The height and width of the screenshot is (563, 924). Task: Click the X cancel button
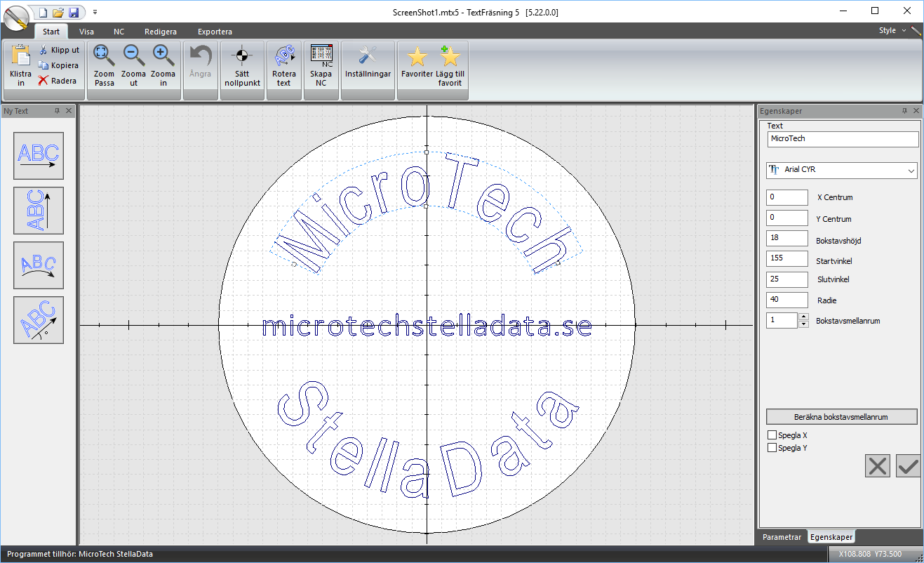click(878, 466)
